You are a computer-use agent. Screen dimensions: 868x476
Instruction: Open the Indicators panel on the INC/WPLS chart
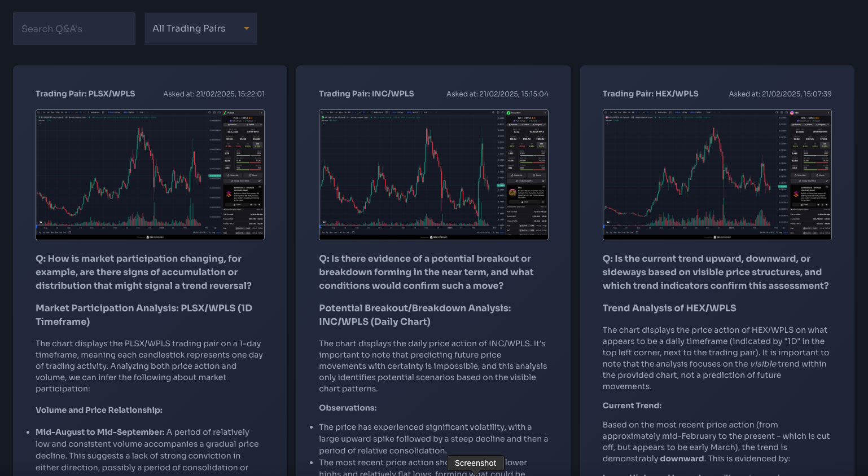pyautogui.click(x=378, y=112)
